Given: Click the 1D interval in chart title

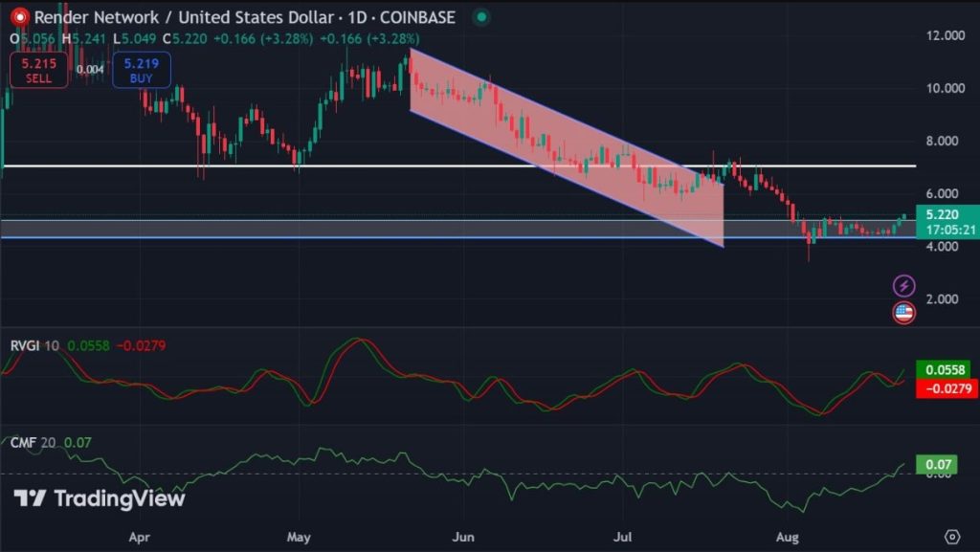Looking at the screenshot, I should (x=357, y=17).
